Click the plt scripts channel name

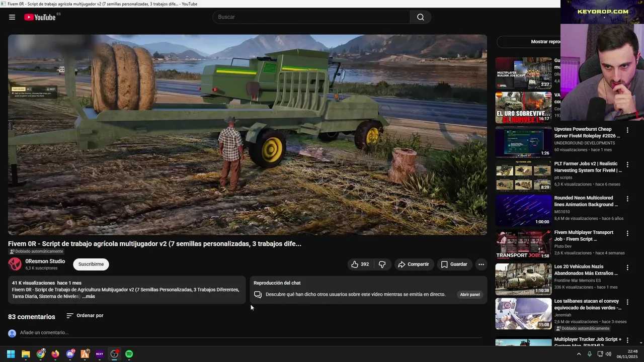(x=563, y=177)
